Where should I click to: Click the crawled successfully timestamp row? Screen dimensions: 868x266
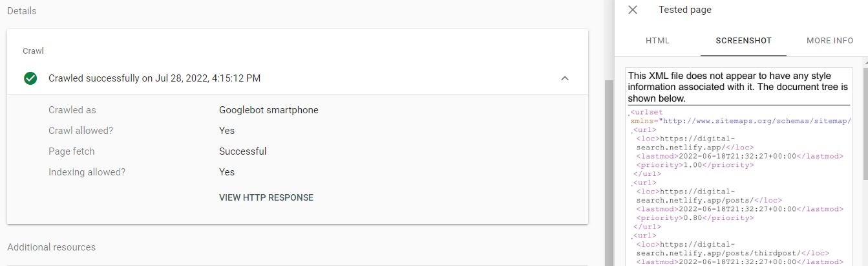[x=154, y=78]
